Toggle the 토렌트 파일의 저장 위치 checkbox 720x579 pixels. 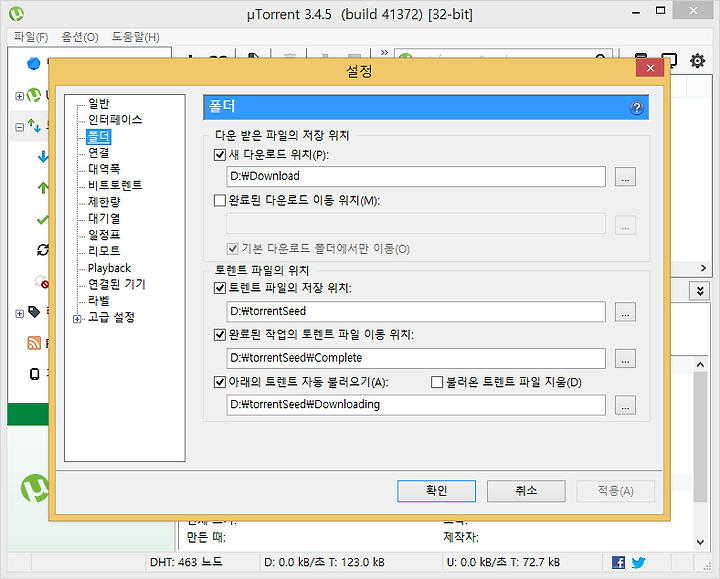[x=220, y=288]
